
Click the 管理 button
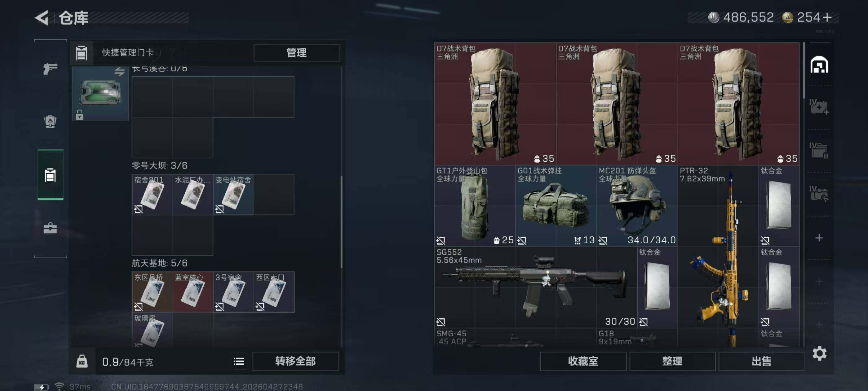(x=297, y=53)
